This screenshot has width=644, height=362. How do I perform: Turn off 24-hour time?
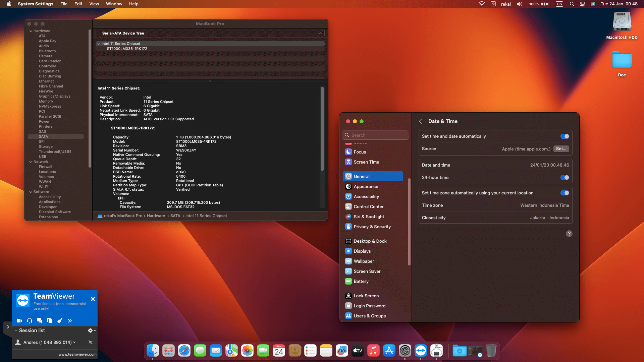pos(565,177)
